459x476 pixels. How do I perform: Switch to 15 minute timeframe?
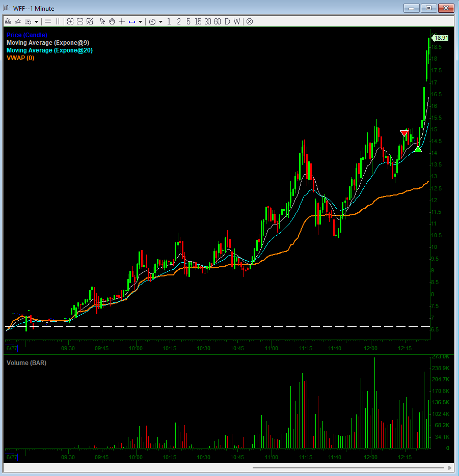point(198,21)
